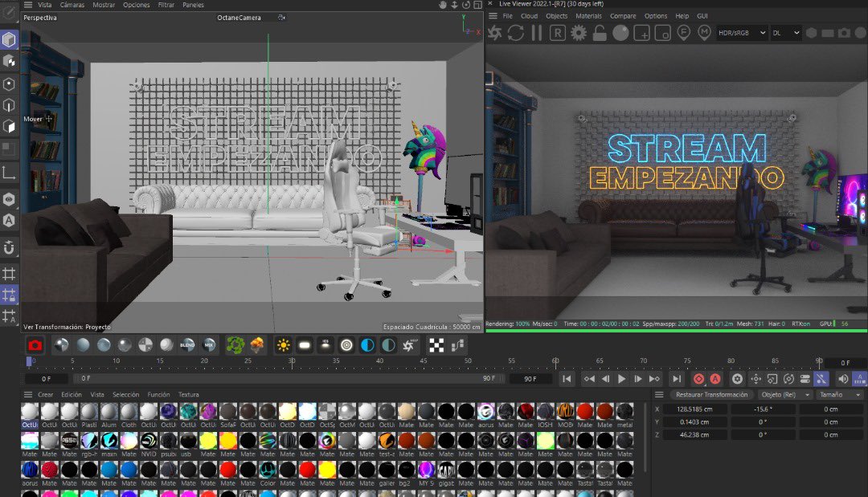Create an Octane Blend material
The height and width of the screenshot is (497, 868).
[x=187, y=345]
